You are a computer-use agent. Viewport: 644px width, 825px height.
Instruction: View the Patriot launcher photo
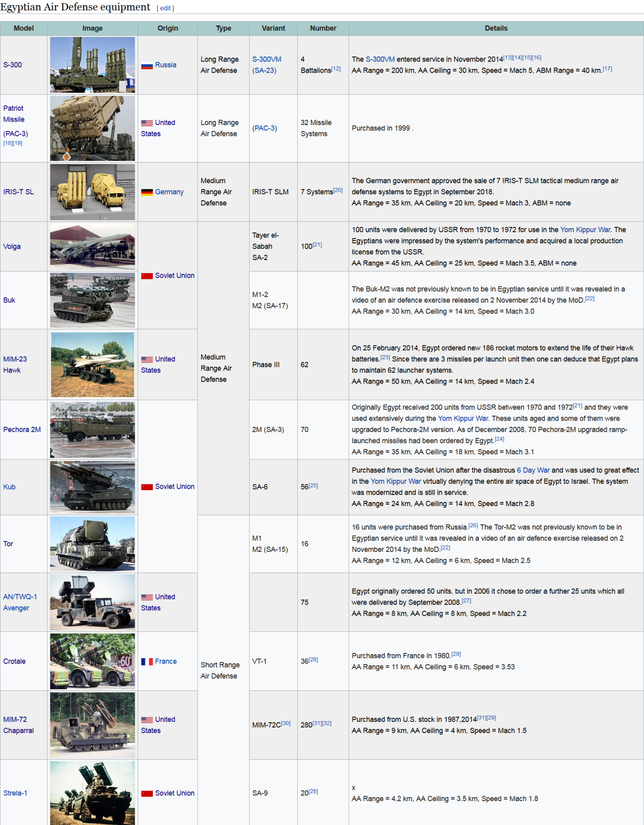[92, 128]
